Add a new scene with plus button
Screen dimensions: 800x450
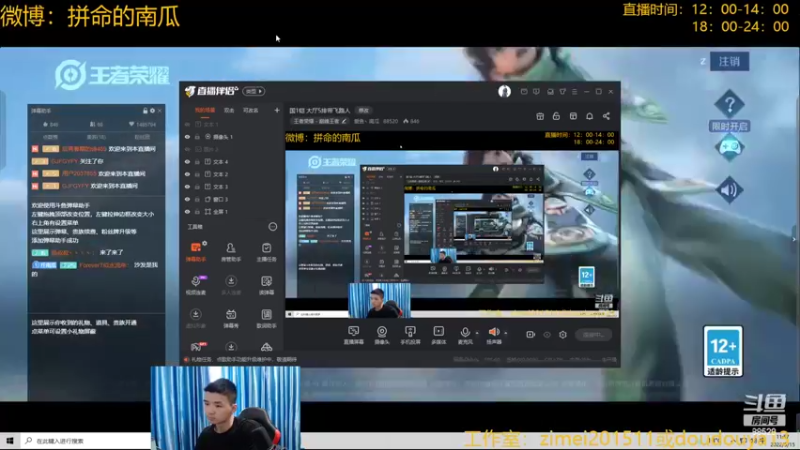coord(277,110)
